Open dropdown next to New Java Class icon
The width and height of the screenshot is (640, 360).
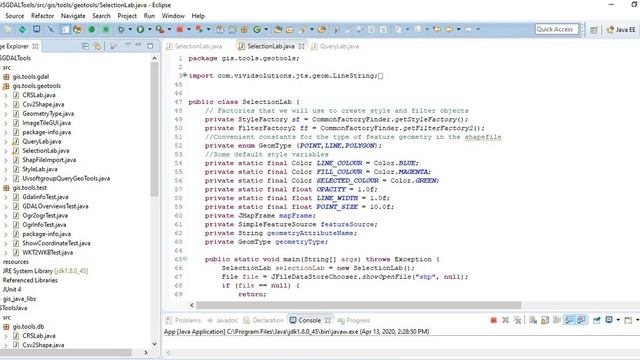click(266, 29)
